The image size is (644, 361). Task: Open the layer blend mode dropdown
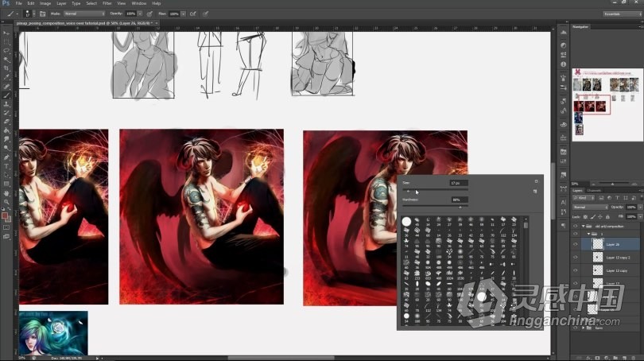[x=590, y=207]
